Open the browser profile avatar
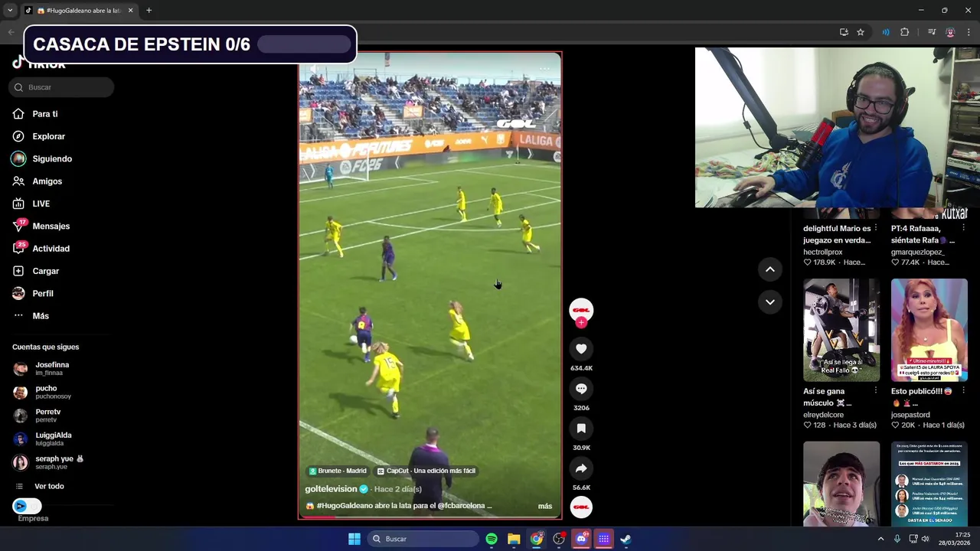Image resolution: width=980 pixels, height=551 pixels. [x=950, y=32]
